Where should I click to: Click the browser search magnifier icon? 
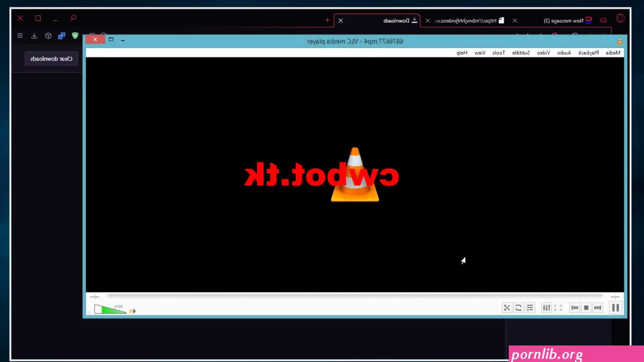(x=73, y=18)
